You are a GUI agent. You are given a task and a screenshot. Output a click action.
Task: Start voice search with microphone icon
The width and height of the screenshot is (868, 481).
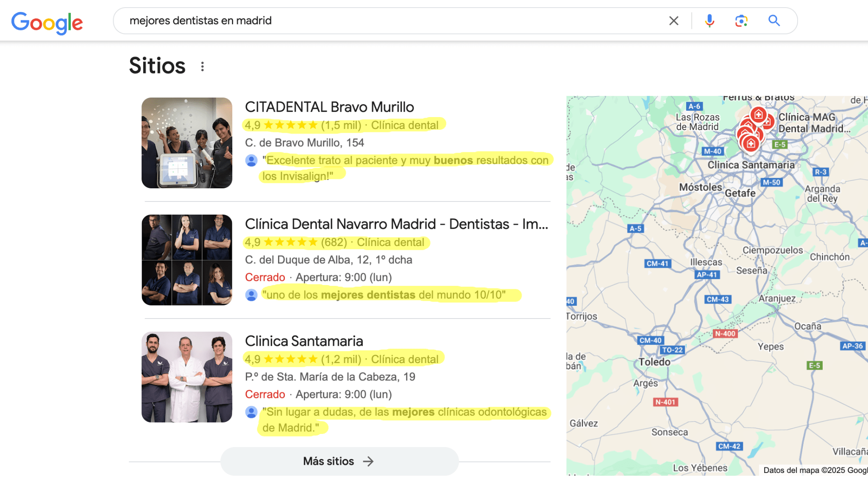[x=709, y=20]
